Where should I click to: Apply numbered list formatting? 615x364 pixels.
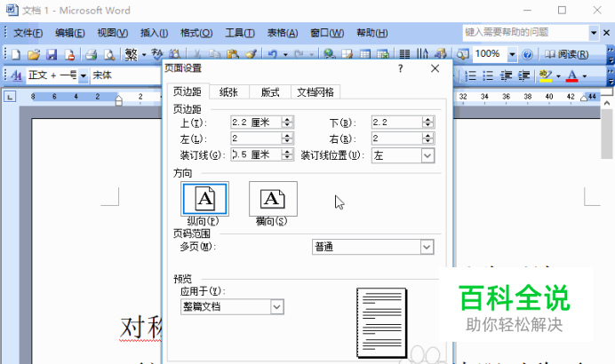tap(470, 75)
